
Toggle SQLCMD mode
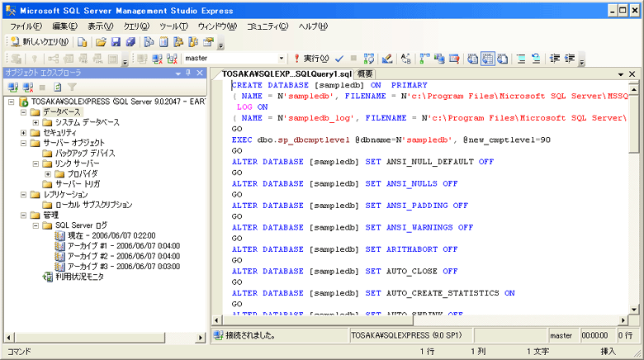click(454, 59)
